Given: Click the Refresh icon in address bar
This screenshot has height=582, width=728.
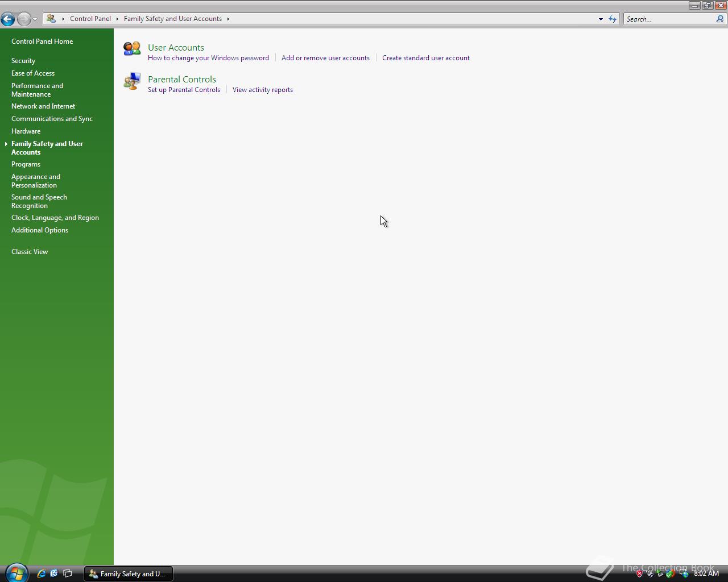Looking at the screenshot, I should (x=613, y=19).
